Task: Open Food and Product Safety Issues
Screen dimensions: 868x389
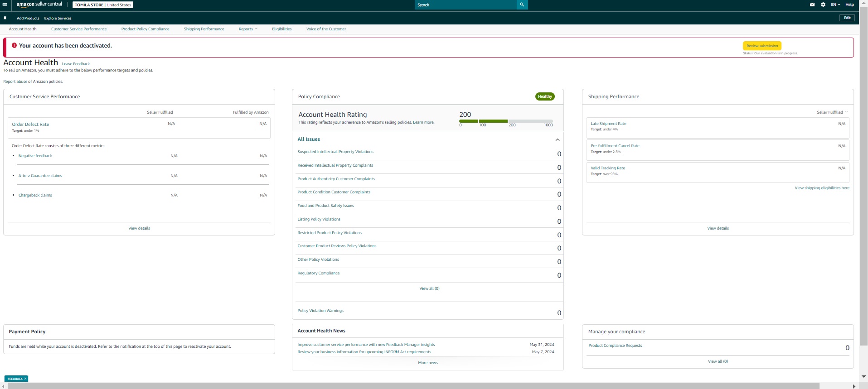Action: [325, 206]
